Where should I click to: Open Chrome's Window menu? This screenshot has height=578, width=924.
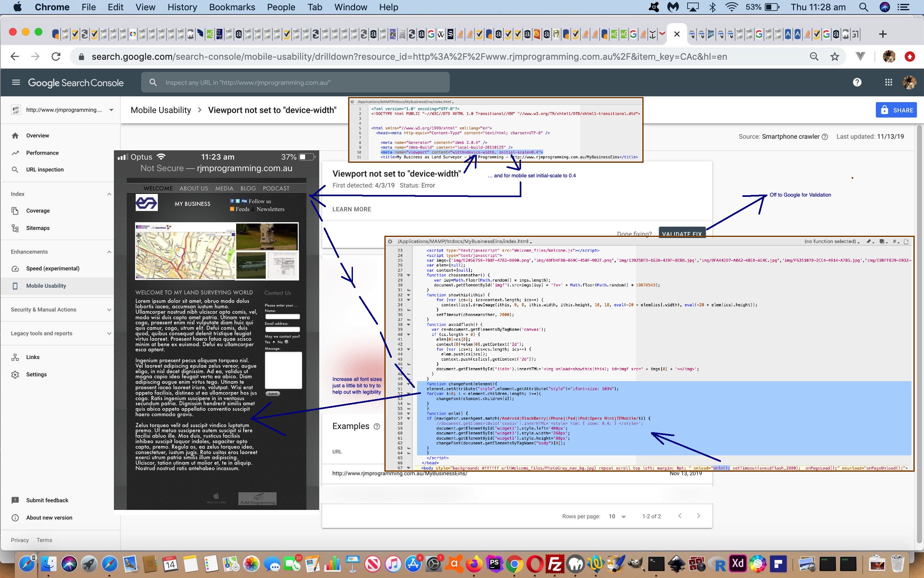[350, 7]
